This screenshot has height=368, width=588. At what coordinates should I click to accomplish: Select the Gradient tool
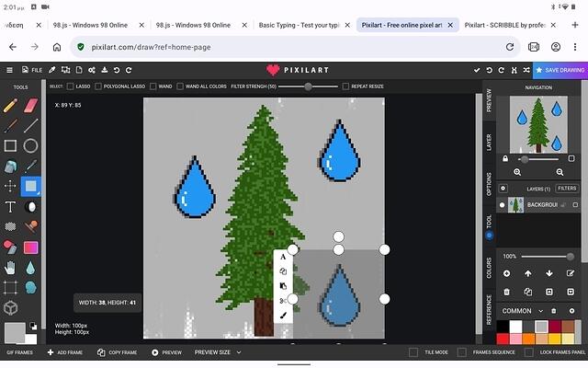click(30, 247)
